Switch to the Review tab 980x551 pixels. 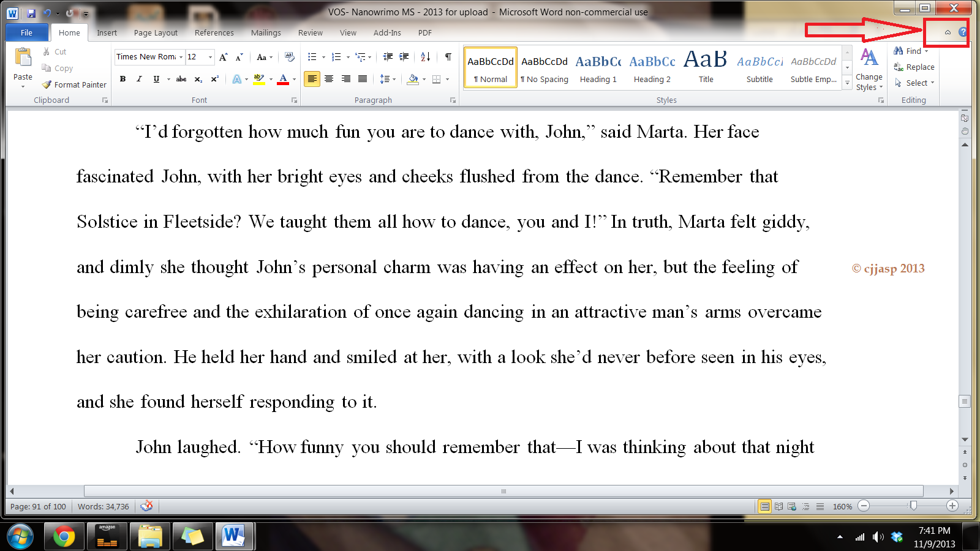click(310, 33)
